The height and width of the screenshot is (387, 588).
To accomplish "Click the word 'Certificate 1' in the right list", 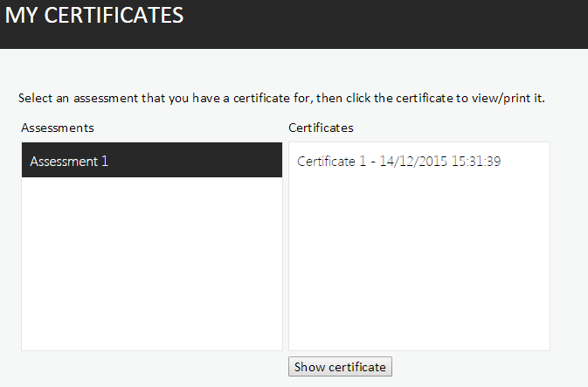I will 331,162.
